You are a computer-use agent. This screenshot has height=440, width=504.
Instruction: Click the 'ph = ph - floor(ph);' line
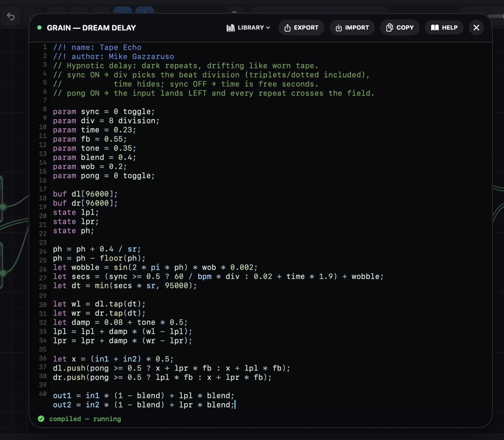coord(99,258)
